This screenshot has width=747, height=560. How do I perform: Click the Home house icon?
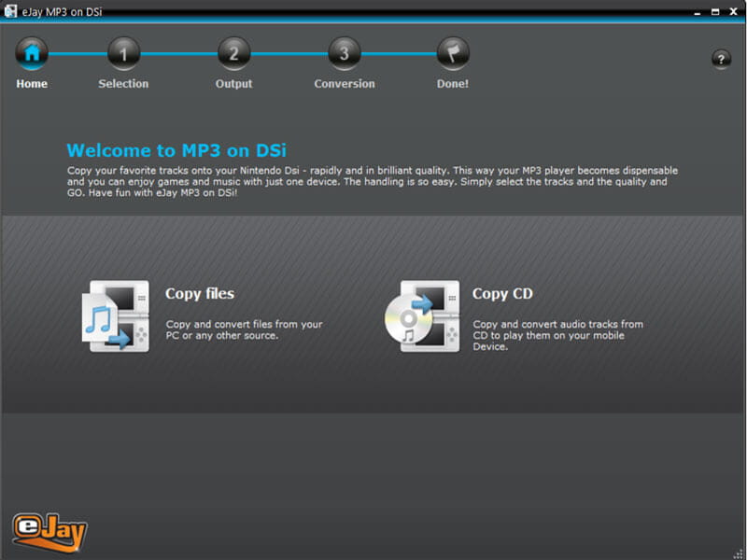(32, 53)
